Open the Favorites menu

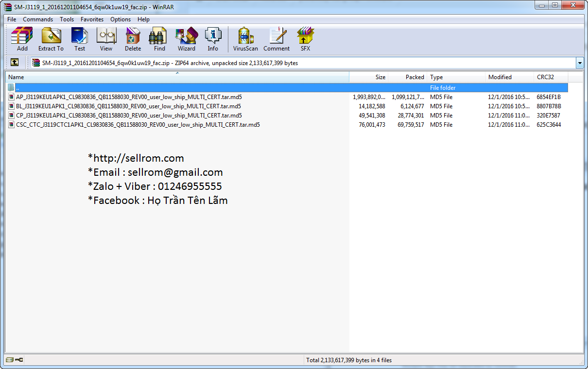pos(92,19)
